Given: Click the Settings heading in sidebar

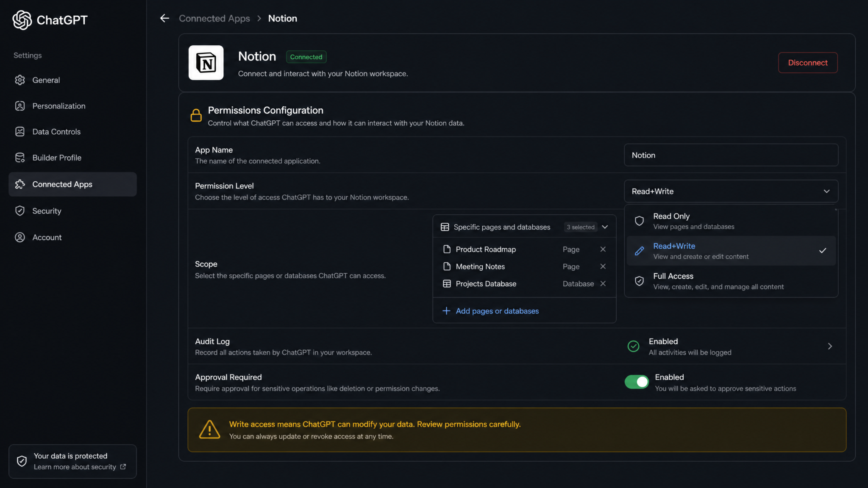Looking at the screenshot, I should coord(28,55).
